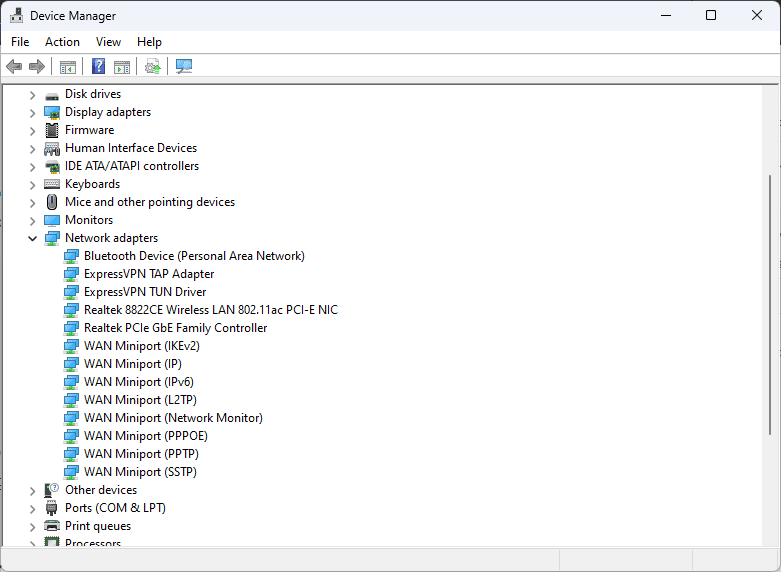
Task: Close the Device Manager window
Action: coord(757,15)
